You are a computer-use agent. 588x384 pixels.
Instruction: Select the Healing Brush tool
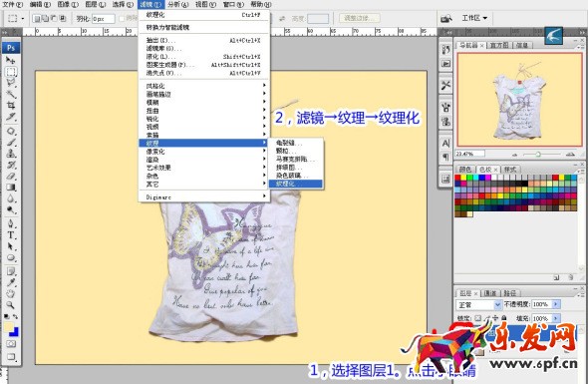point(11,131)
